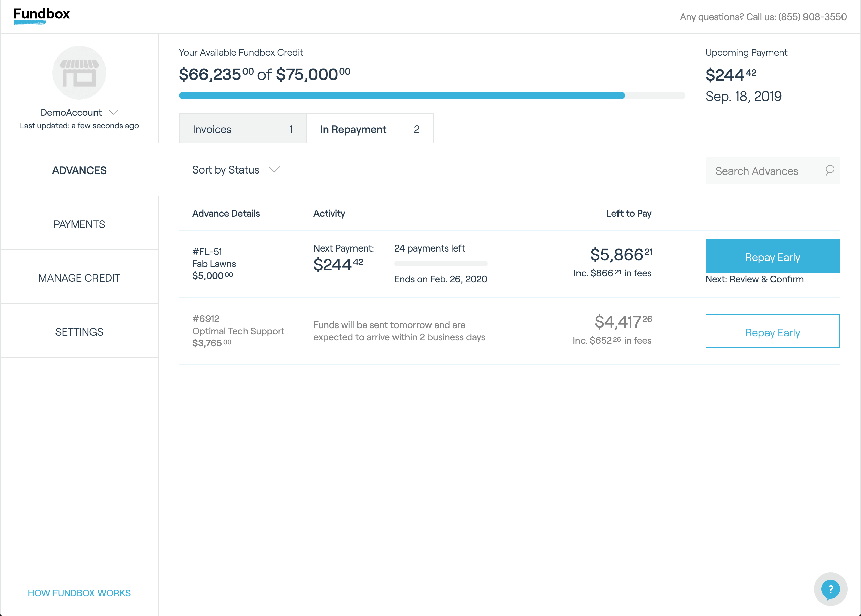Click the support phone number
Viewport: 861px width, 616px height.
[813, 17]
